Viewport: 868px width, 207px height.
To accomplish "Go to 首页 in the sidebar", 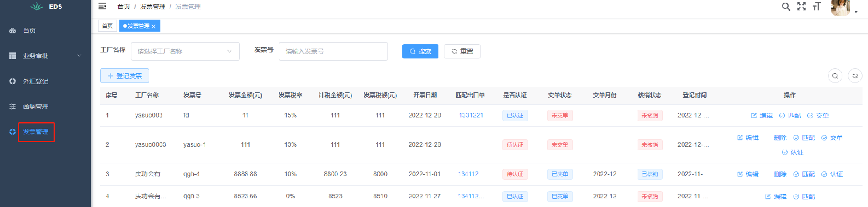I will [x=29, y=31].
